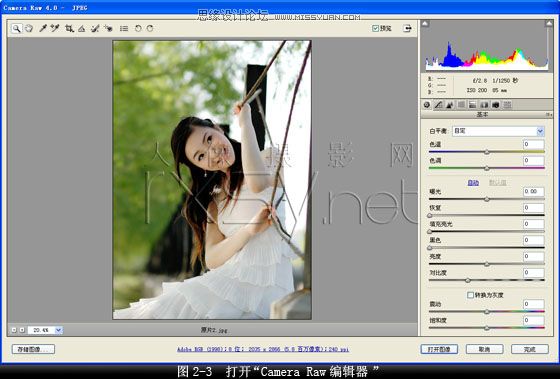Select the Crop tool
The image size is (560, 379).
point(69,28)
